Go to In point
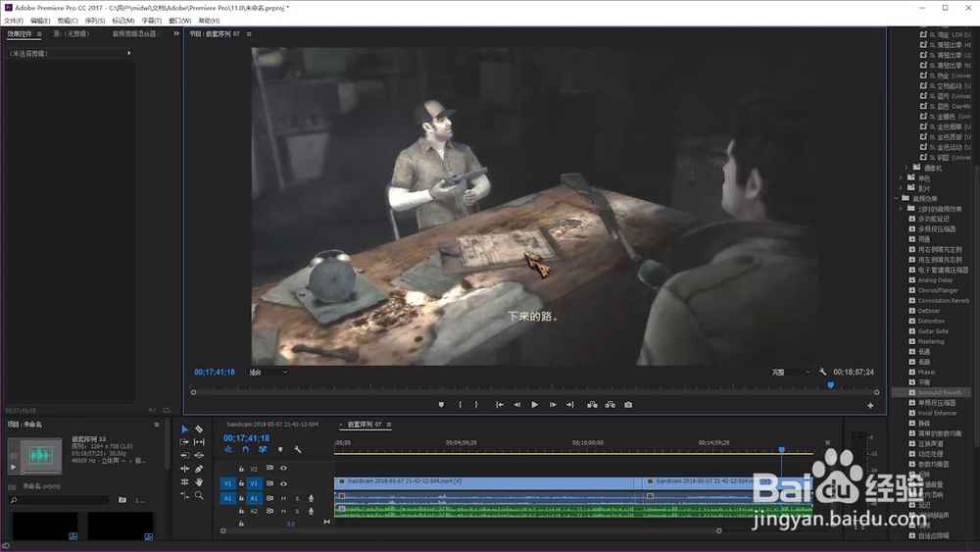 pos(500,405)
